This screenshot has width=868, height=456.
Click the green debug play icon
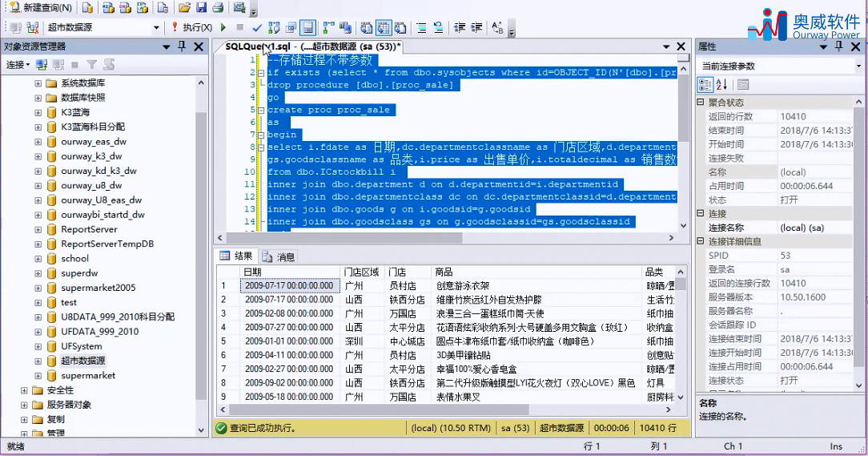click(x=223, y=27)
